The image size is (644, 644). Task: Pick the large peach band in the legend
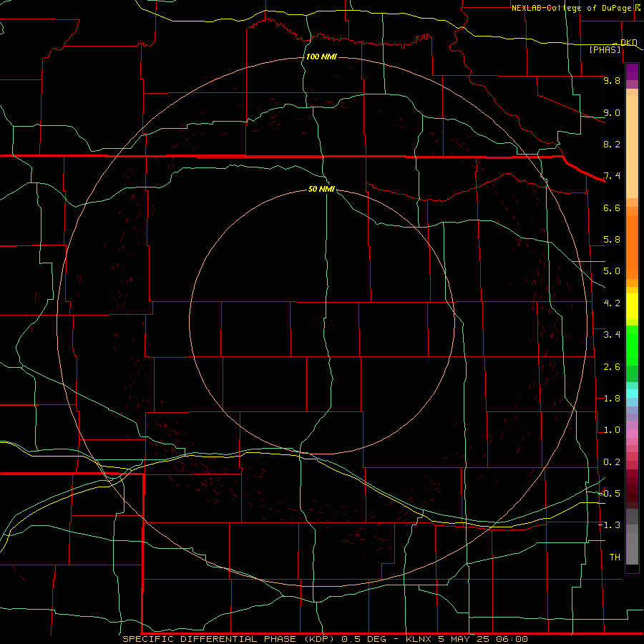tap(632, 147)
